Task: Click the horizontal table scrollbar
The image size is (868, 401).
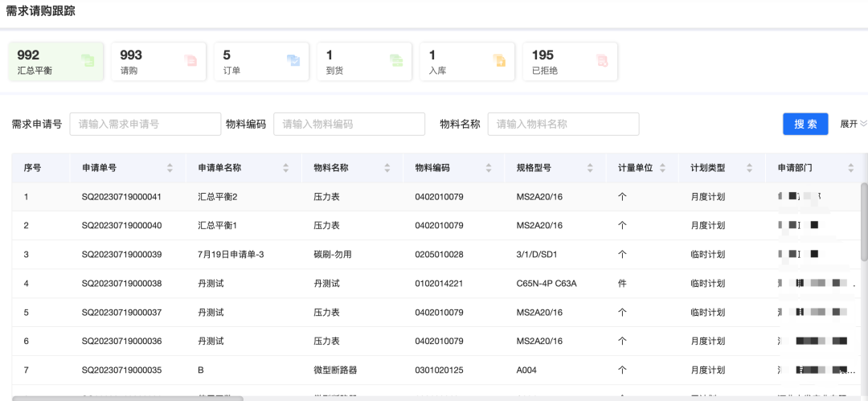Action: pyautogui.click(x=127, y=399)
